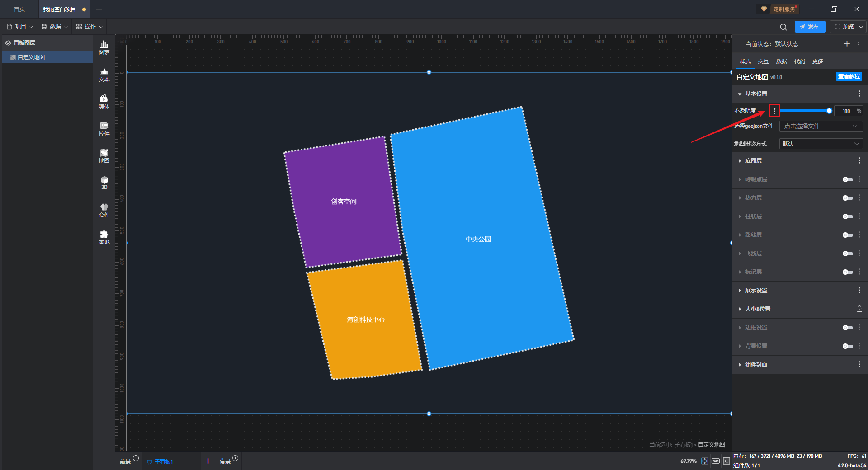Enable the 飞线层 toggle
The width and height of the screenshot is (868, 470).
coord(848,254)
